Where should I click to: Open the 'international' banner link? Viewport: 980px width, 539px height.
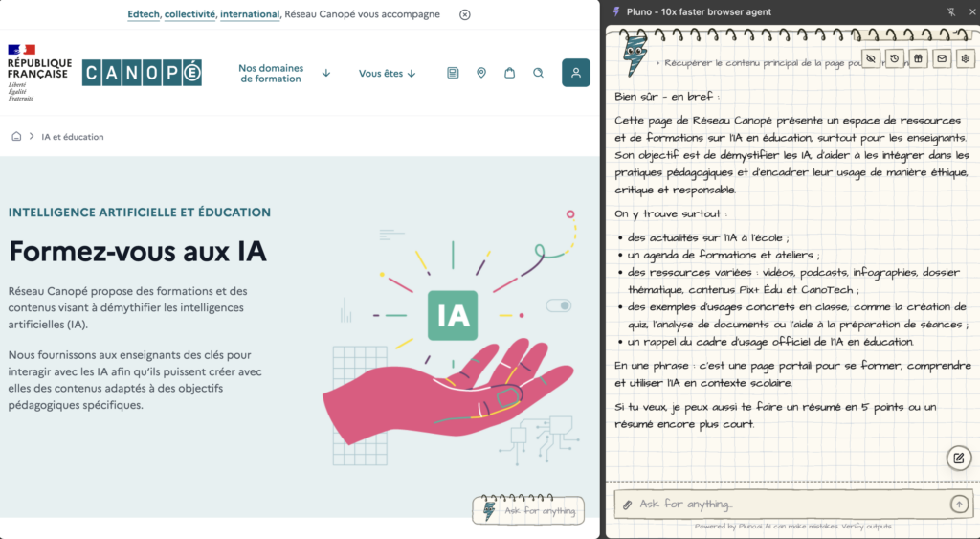click(250, 14)
